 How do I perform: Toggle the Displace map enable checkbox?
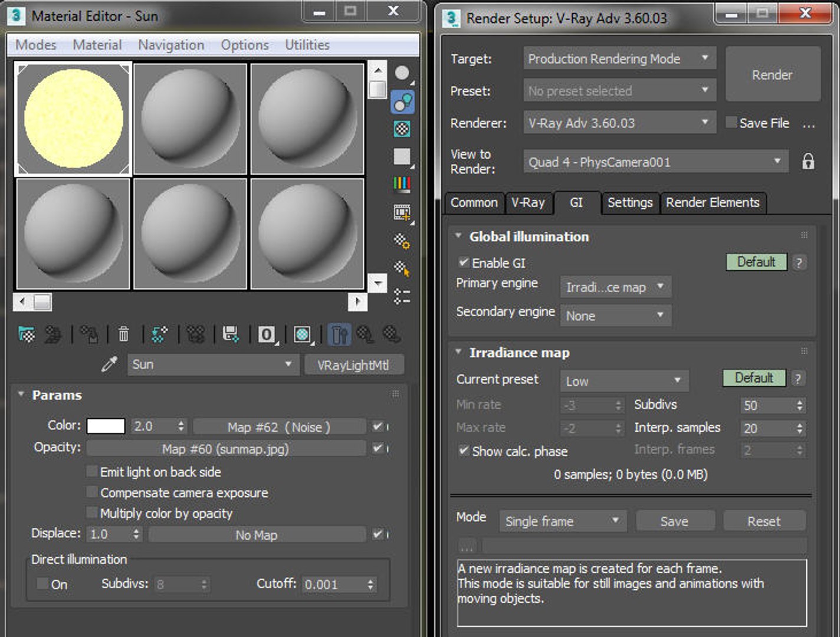coord(378,534)
